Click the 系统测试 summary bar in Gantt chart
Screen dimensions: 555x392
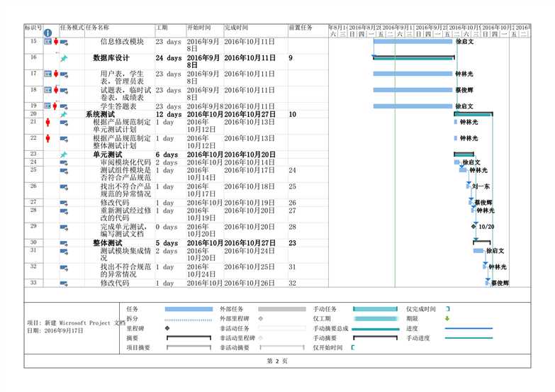473,113
